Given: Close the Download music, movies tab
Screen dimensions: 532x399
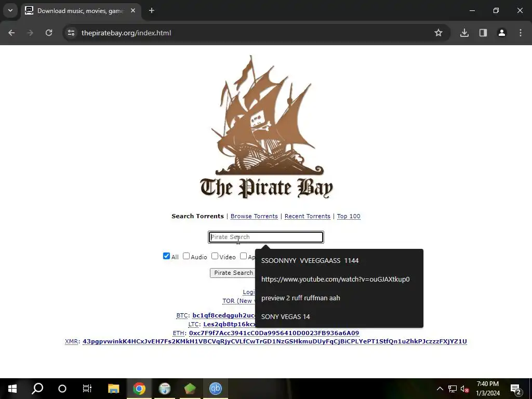Looking at the screenshot, I should (133, 11).
